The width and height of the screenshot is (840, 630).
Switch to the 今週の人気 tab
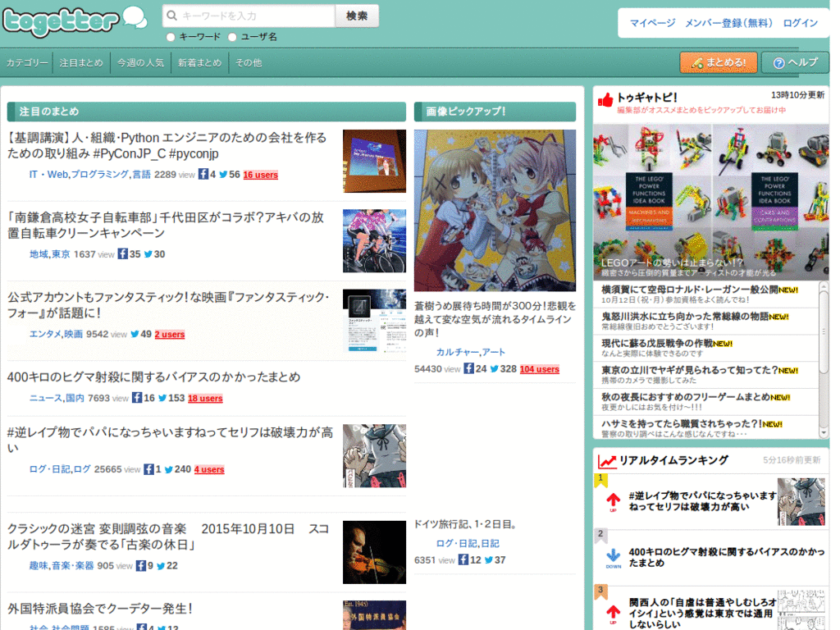tap(140, 62)
